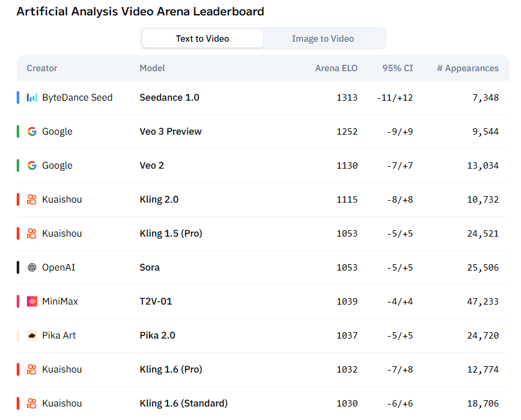Click the Google creator name in Veo 2 row
This screenshot has height=420, width=521.
pyautogui.click(x=57, y=165)
